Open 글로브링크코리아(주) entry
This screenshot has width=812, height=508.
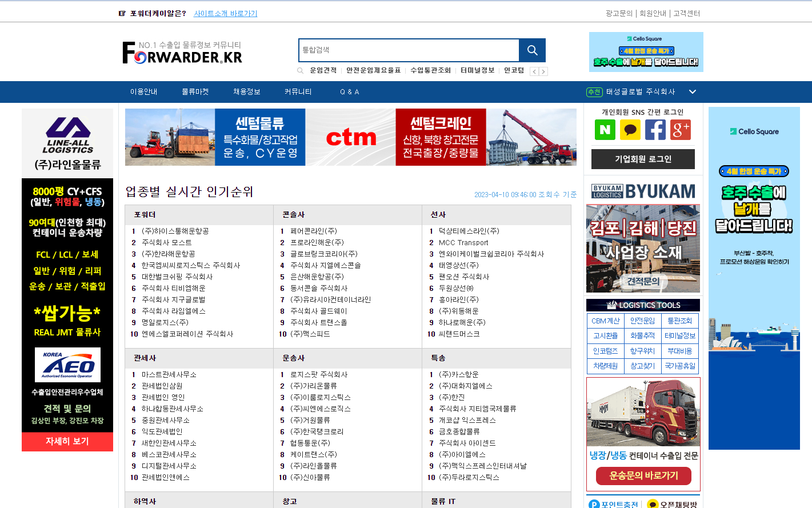(324, 254)
